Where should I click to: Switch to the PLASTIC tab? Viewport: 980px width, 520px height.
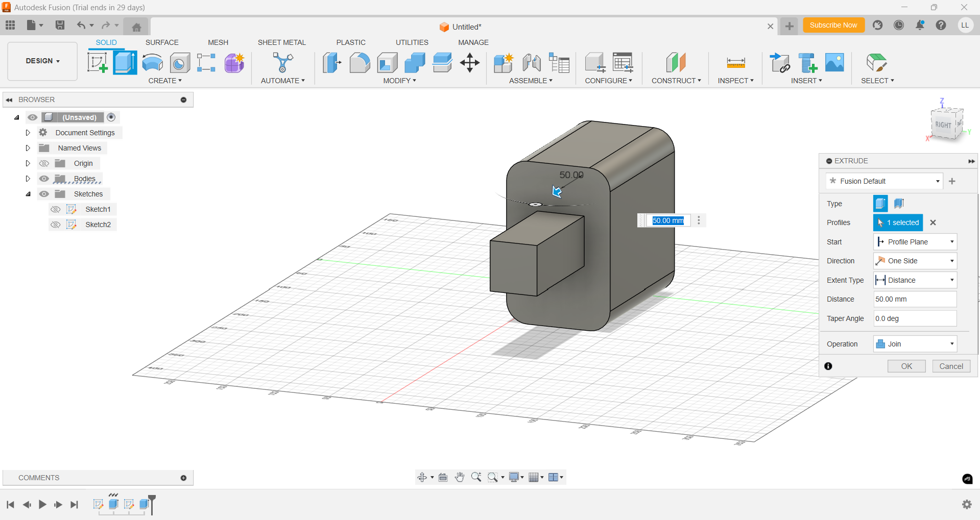(351, 42)
